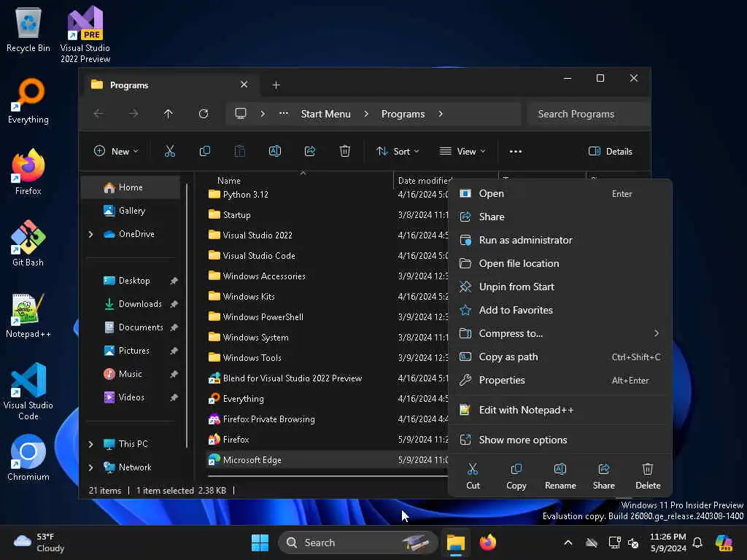Viewport: 747px width, 560px height.
Task: Click Delete in context menu bottom bar
Action: pos(648,475)
